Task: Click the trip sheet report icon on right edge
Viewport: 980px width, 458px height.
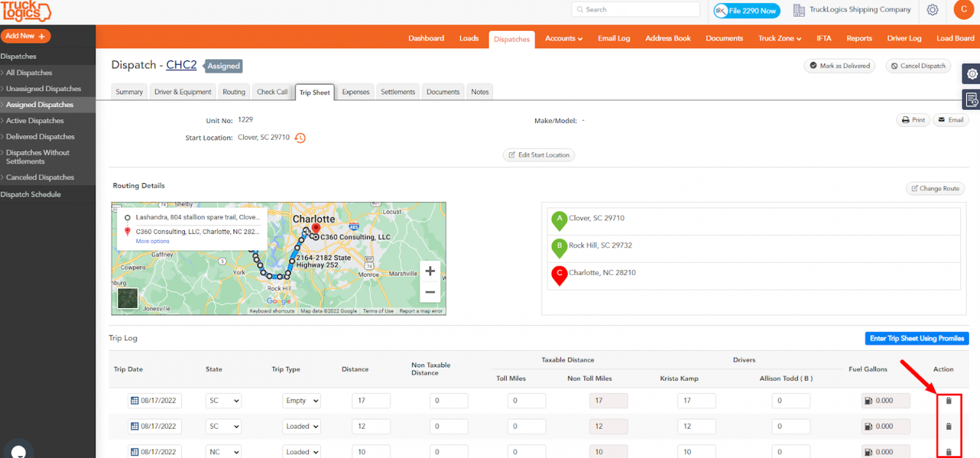Action: (x=972, y=100)
